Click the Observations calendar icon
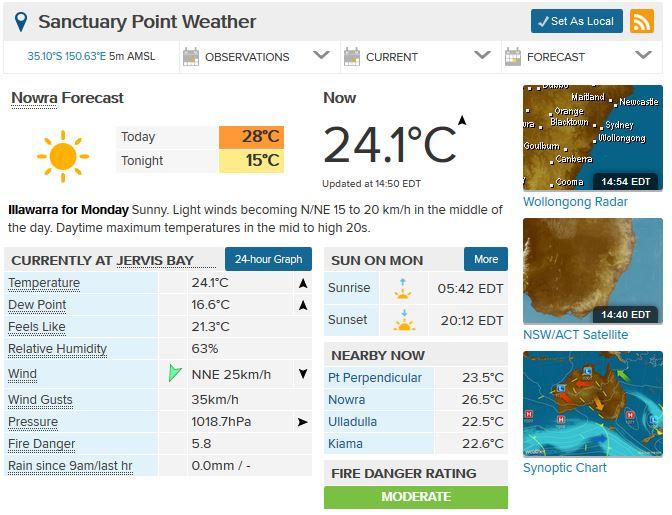Viewport: 672px width, 515px height. (190, 57)
